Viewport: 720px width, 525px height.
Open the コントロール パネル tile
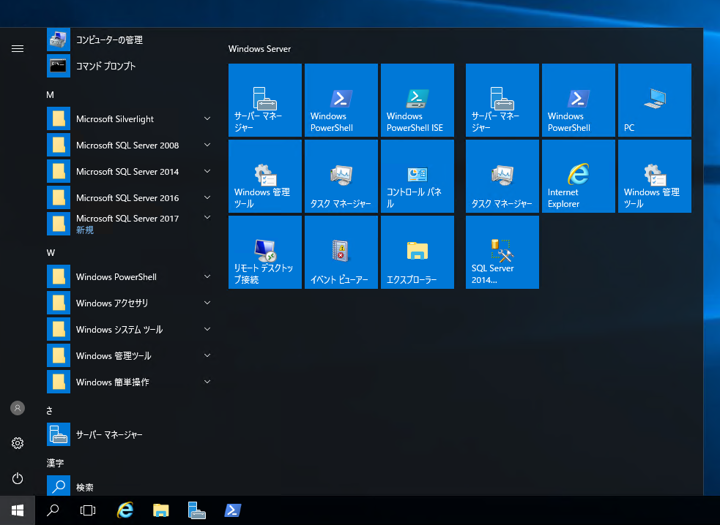[417, 176]
